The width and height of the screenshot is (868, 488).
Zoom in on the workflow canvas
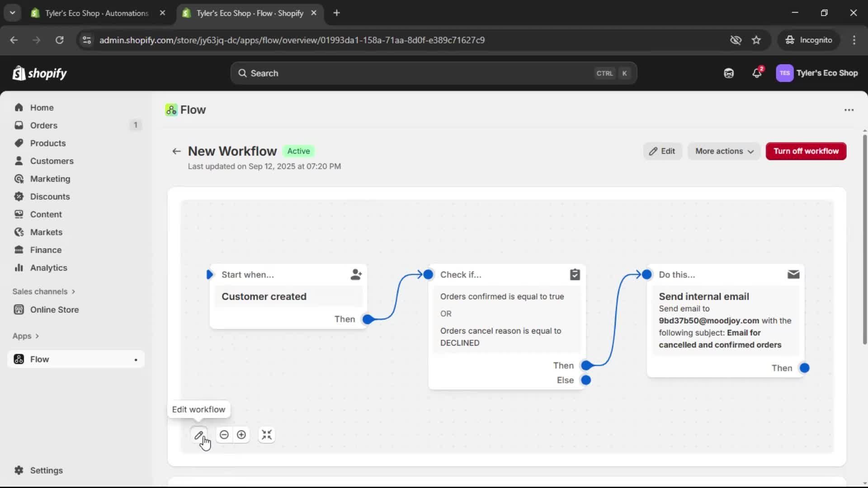click(x=241, y=435)
